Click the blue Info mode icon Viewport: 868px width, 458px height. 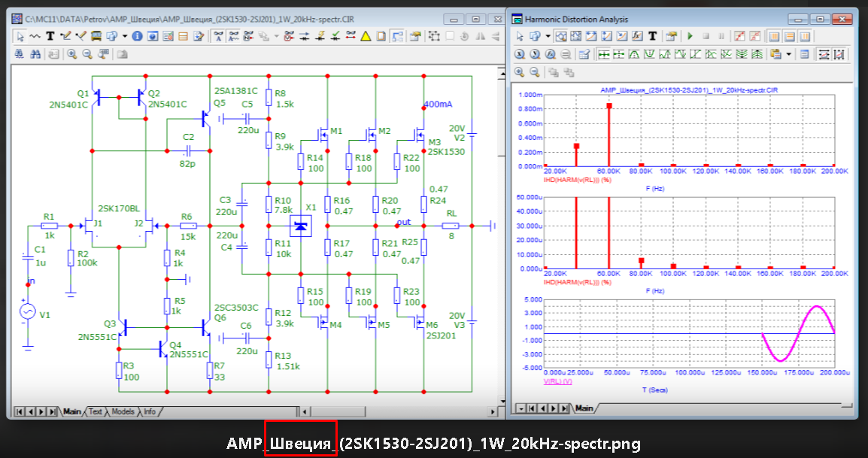click(137, 36)
